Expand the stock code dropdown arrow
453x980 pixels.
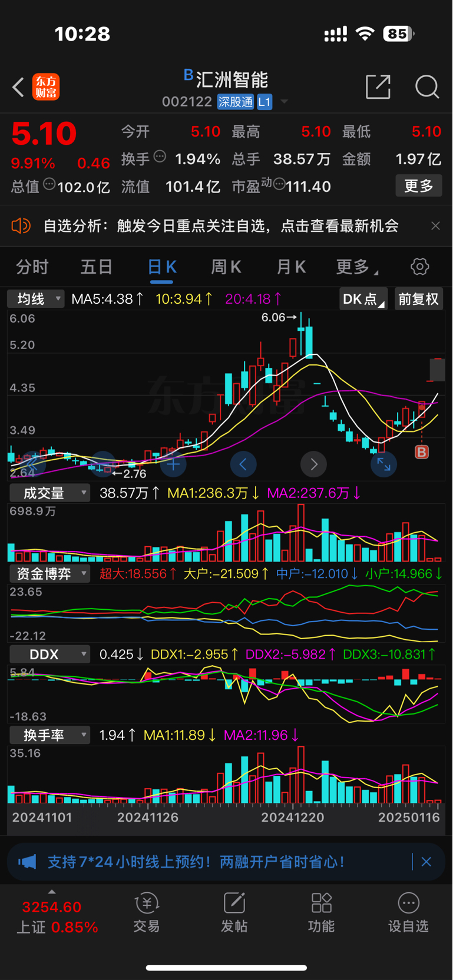pyautogui.click(x=285, y=102)
